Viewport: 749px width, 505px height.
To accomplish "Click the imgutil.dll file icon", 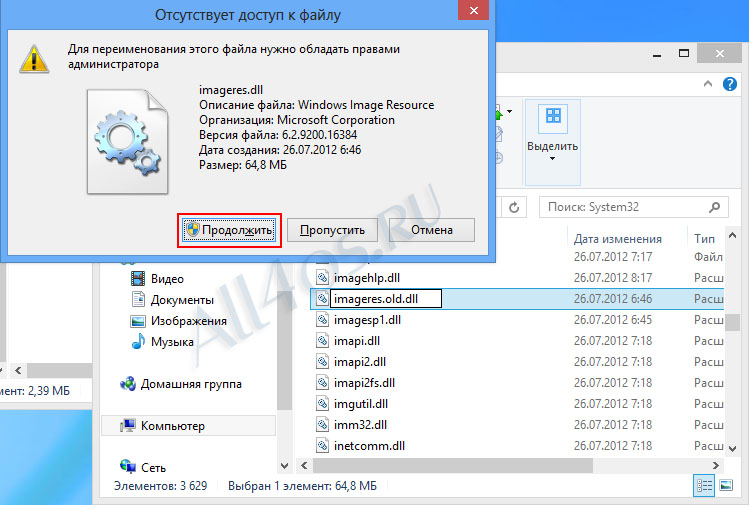I will (322, 404).
